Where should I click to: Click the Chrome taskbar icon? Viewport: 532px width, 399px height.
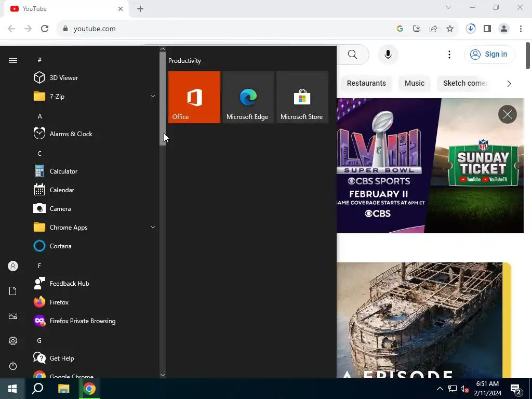[89, 389]
